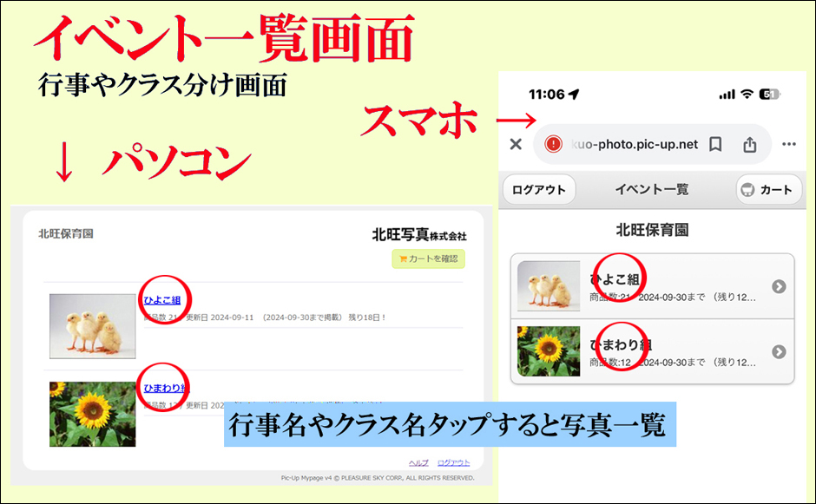Tap the Wi-Fi icon in phone status bar

tap(746, 94)
